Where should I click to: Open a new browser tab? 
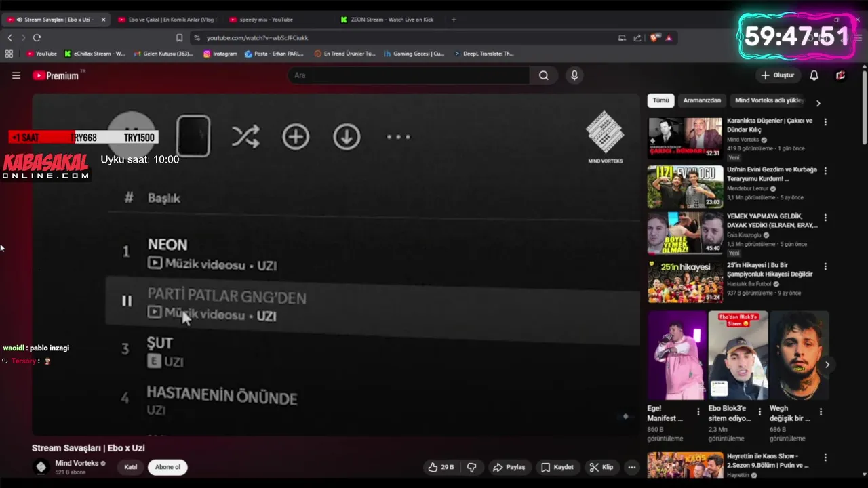(454, 20)
